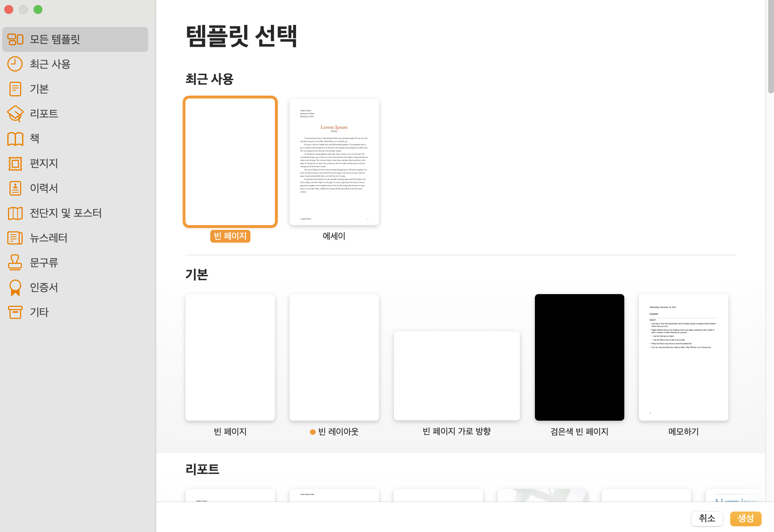Show the 이력서 sidebar category

[75, 188]
